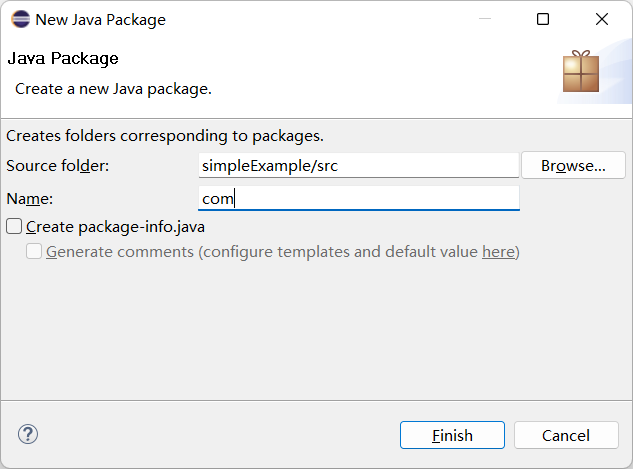
Task: Click the "New Java Package" title bar text
Action: 100,19
